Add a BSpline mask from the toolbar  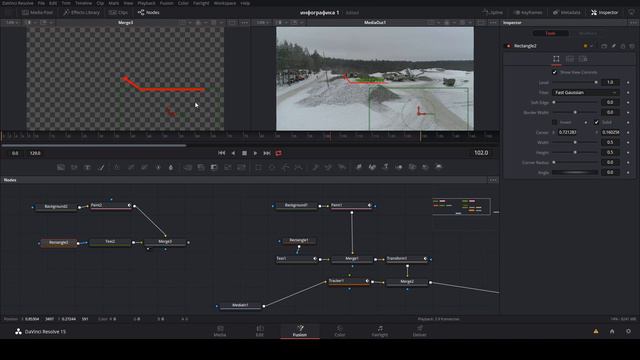298,167
